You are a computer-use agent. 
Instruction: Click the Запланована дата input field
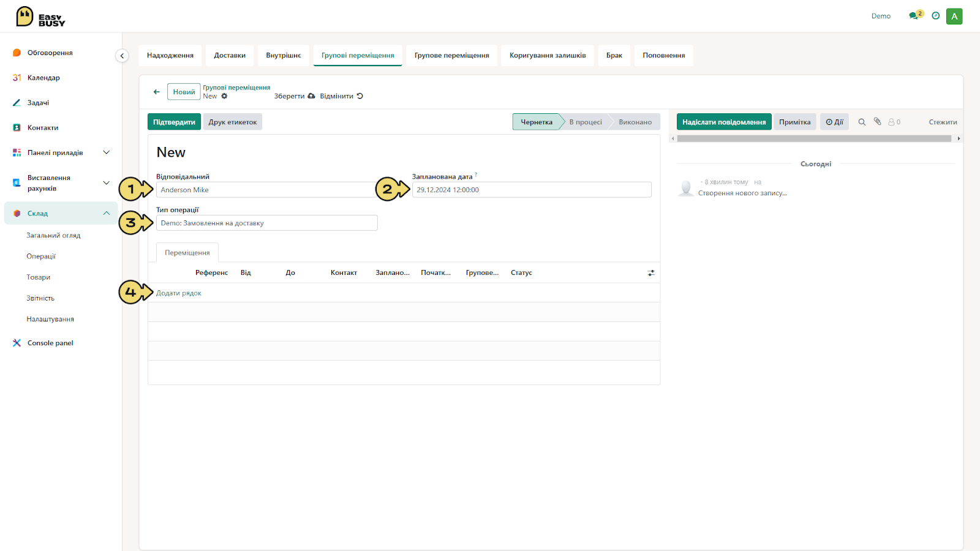[532, 190]
